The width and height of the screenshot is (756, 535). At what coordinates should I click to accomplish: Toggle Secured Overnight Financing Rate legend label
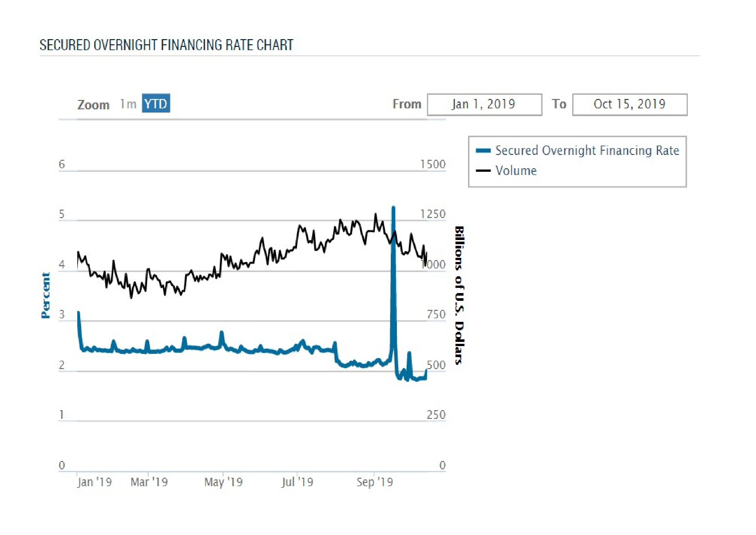(587, 150)
